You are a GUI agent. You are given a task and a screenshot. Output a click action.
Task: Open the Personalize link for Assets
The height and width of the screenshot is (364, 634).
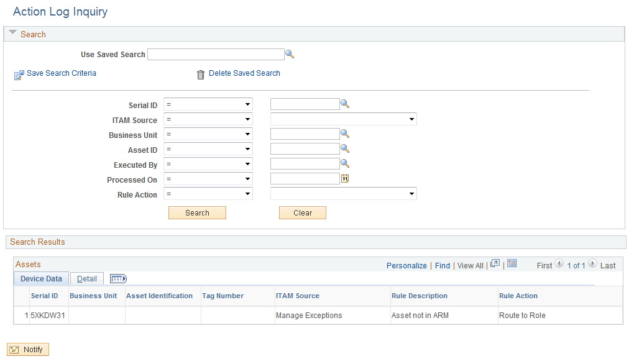[x=407, y=265]
